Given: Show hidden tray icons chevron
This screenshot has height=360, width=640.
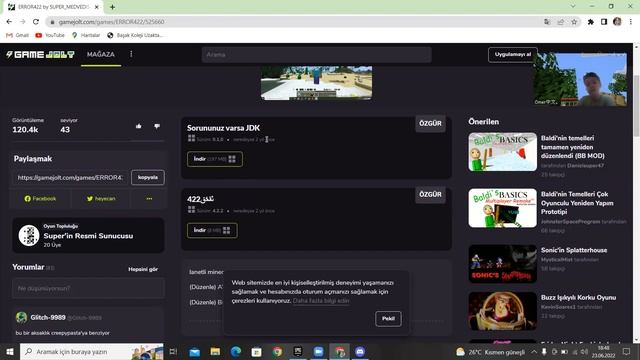Looking at the screenshot, I should [534, 351].
